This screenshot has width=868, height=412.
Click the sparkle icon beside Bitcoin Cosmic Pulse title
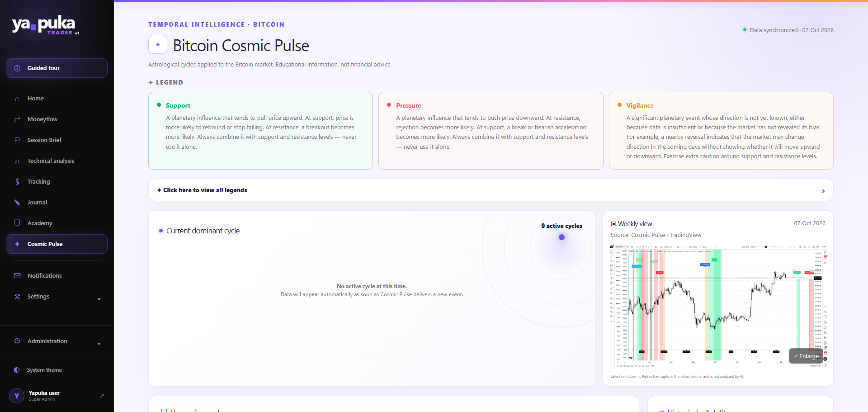coord(158,45)
